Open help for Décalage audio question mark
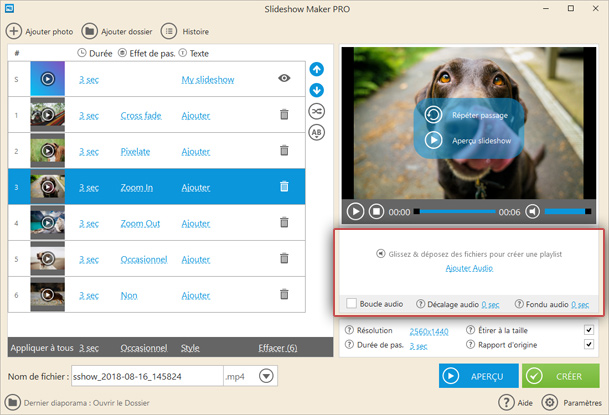Screen dimensions: 609x415 420,304
